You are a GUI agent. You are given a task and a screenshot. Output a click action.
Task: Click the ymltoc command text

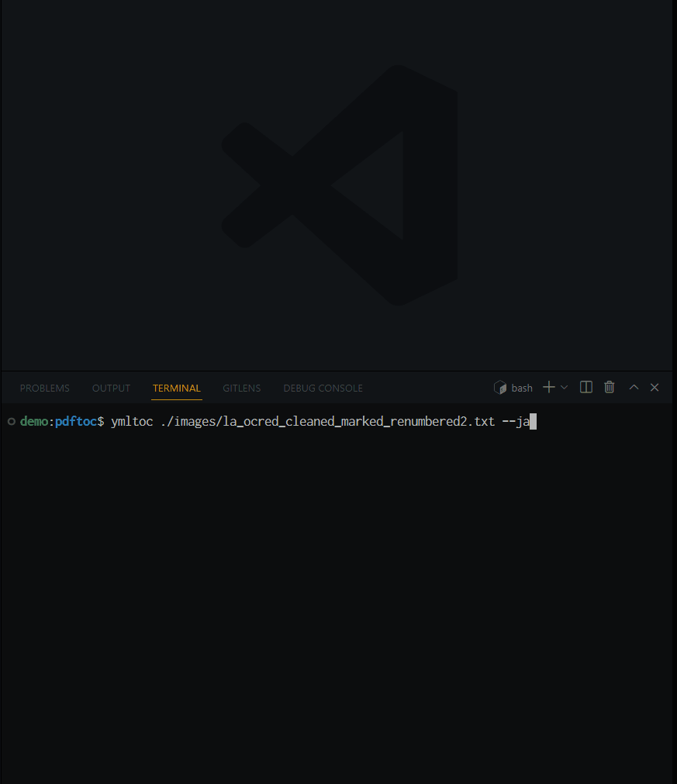[132, 422]
